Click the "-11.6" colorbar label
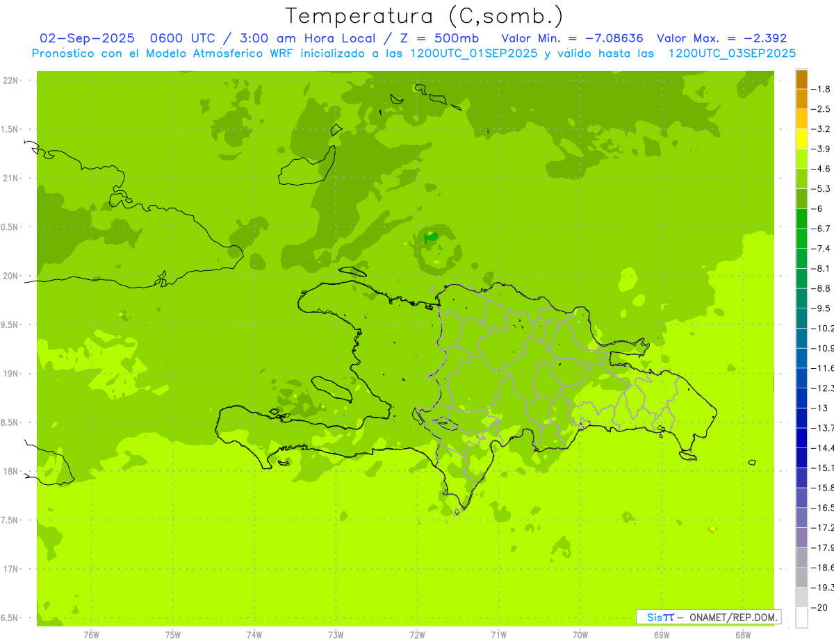The height and width of the screenshot is (644, 834). 823,368
